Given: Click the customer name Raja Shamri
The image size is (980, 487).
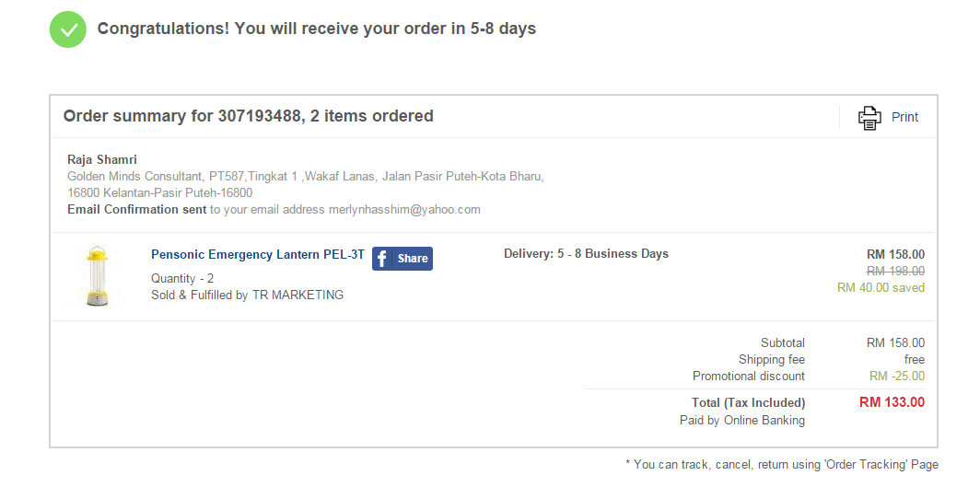Looking at the screenshot, I should click(102, 159).
